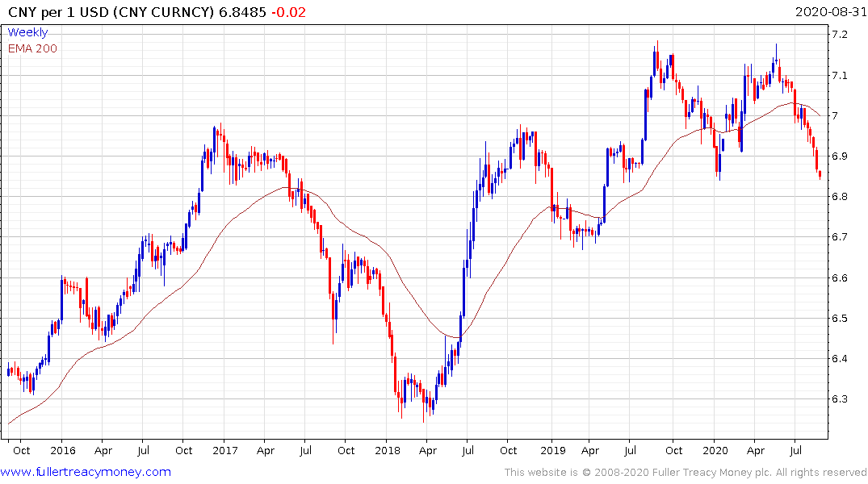868x484 pixels.
Task: Click the 6.6 price axis label
Action: pos(839,277)
